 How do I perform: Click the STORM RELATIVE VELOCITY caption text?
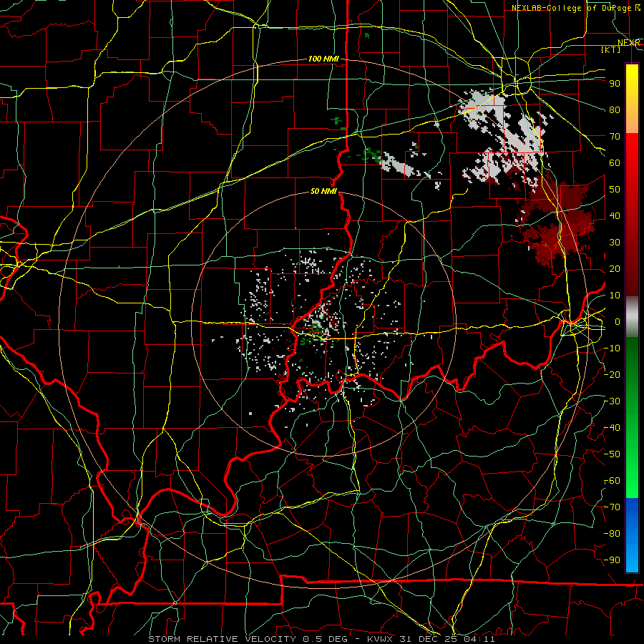[x=221, y=639]
